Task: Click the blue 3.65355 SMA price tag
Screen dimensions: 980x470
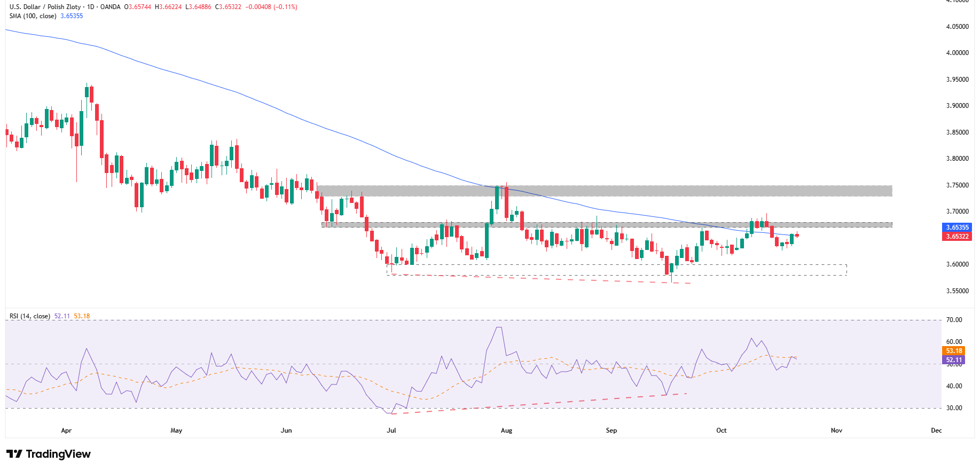Action: click(x=957, y=228)
